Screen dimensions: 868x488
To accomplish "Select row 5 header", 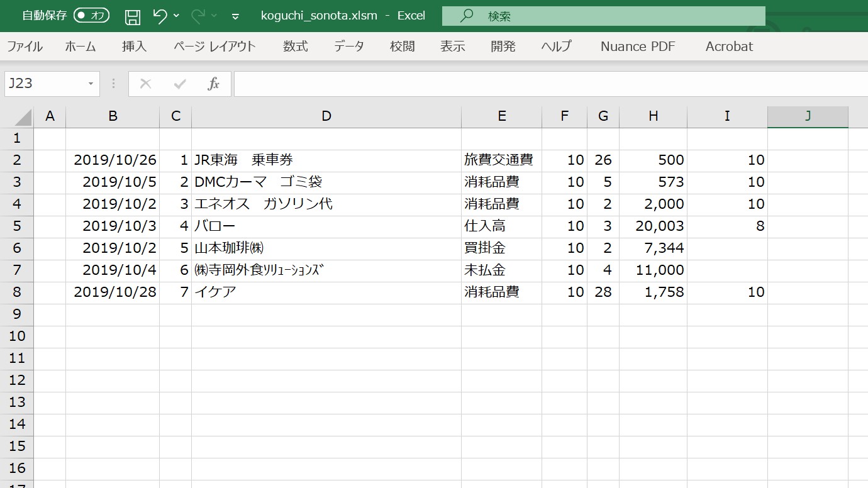I will [16, 226].
